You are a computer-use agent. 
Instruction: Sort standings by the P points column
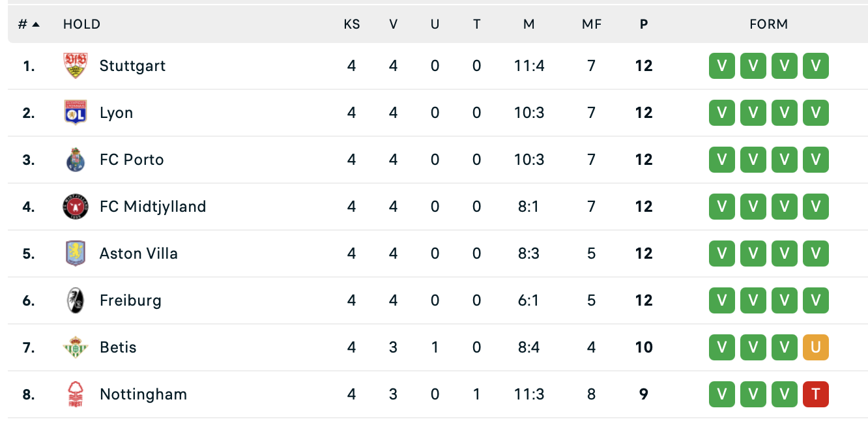(644, 24)
